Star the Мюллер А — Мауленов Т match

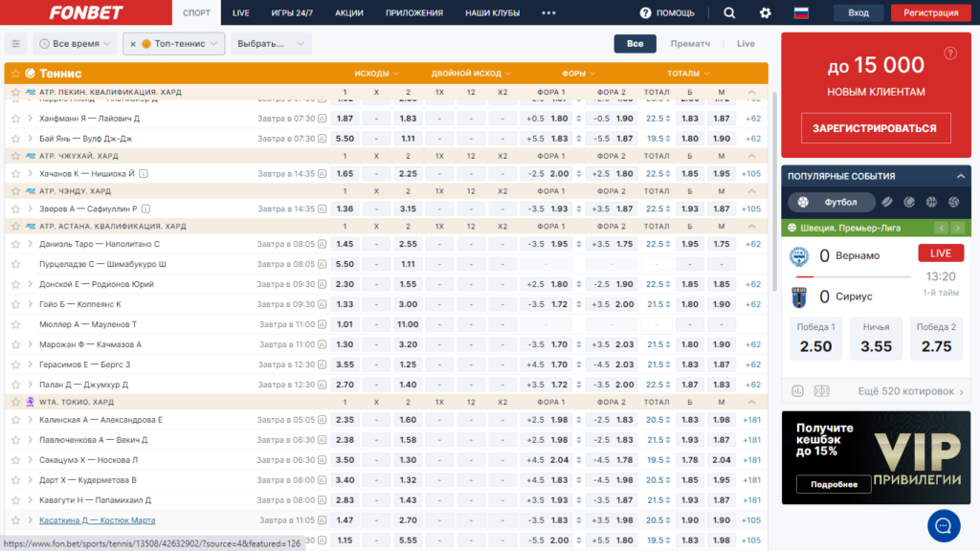(x=15, y=324)
